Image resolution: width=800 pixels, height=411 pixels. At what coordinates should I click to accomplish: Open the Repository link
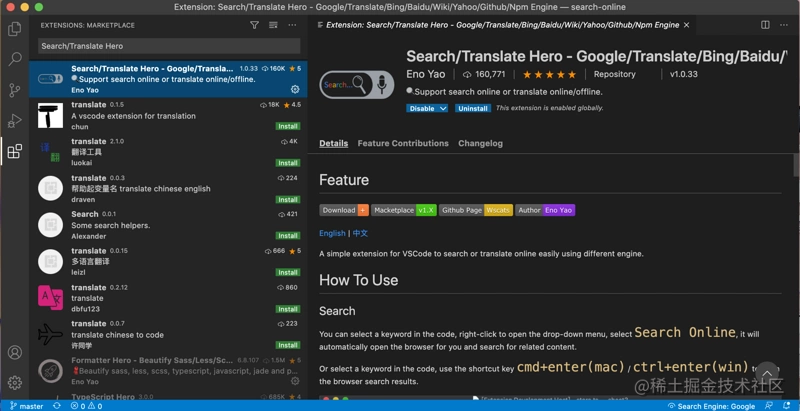[614, 74]
